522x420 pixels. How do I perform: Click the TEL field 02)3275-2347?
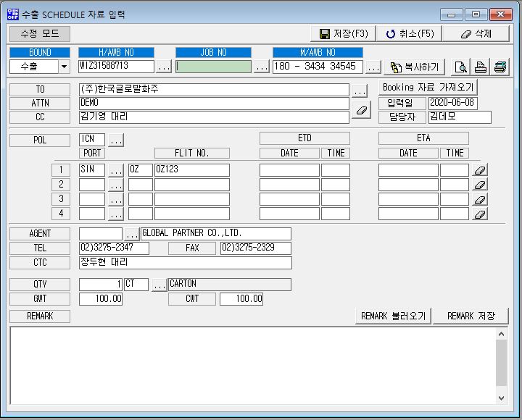tap(115, 248)
